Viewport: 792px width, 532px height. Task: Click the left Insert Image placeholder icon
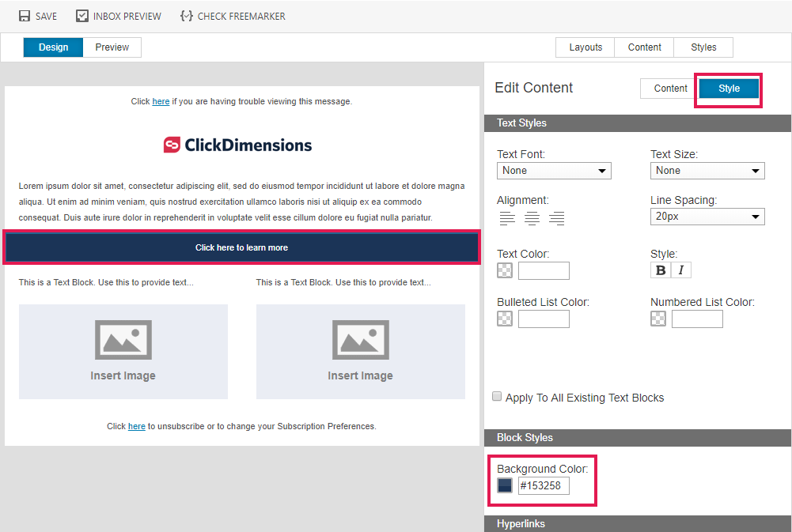tap(123, 339)
